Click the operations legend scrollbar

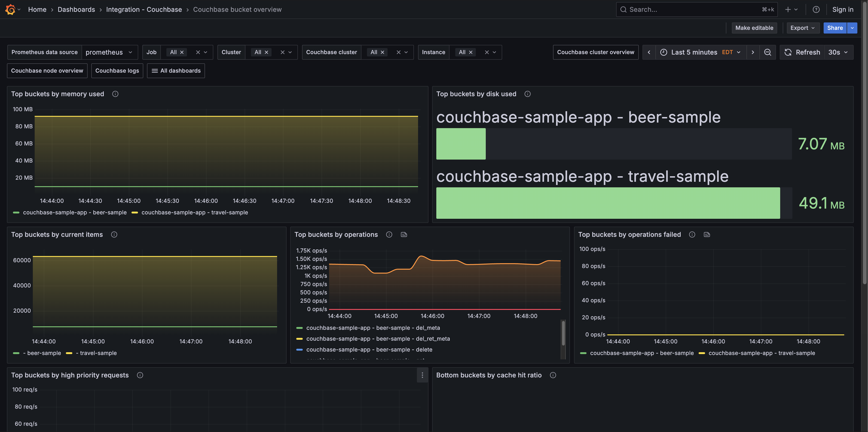(x=563, y=333)
